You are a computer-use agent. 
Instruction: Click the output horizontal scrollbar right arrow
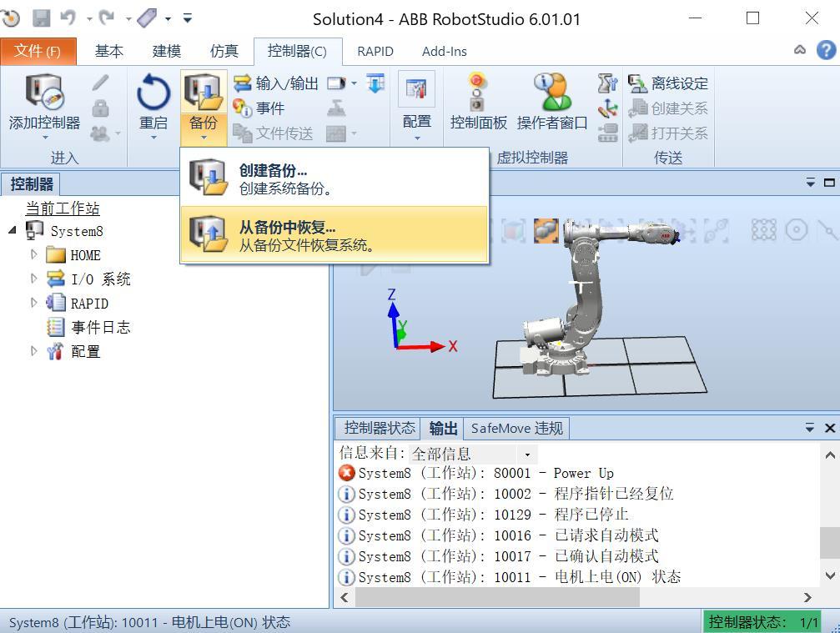pyautogui.click(x=807, y=597)
